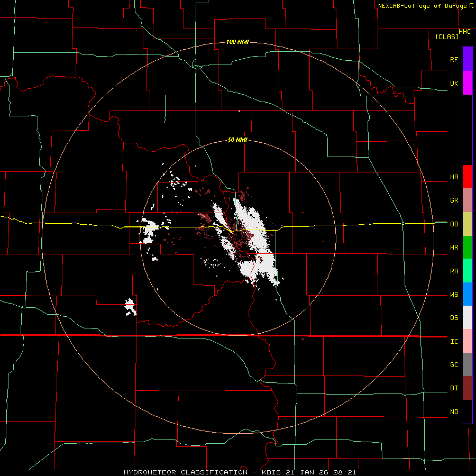
Task: Click the 'UK' legend label
Action: [454, 83]
